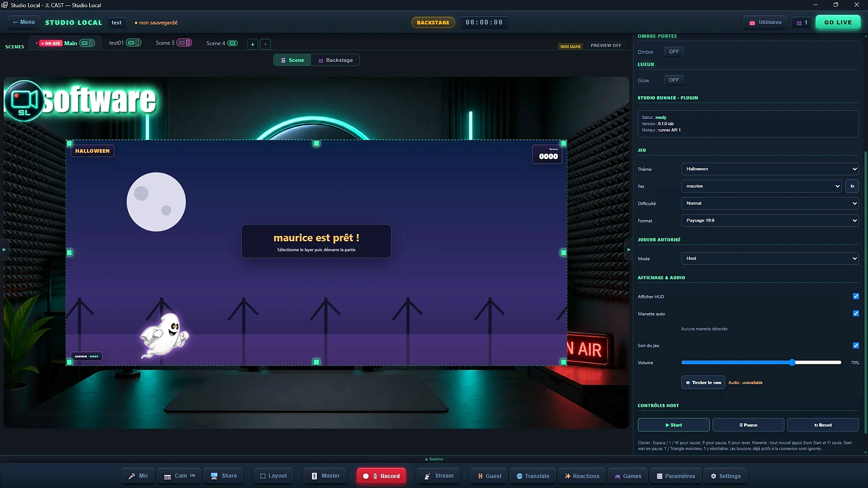Open the Cam 1/4 camera button

[x=179, y=476]
